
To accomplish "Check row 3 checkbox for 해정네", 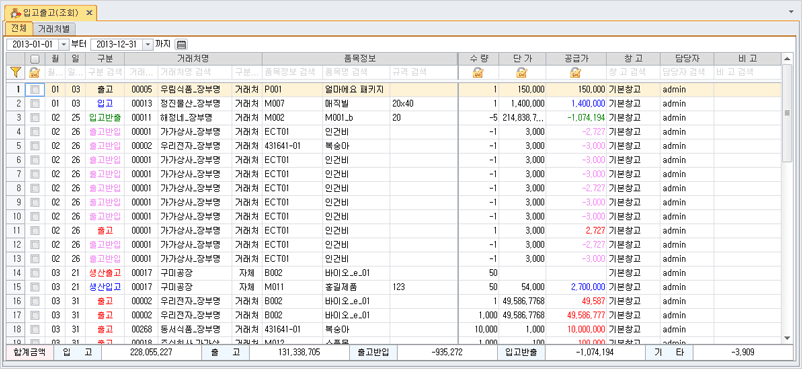I will 35,118.
